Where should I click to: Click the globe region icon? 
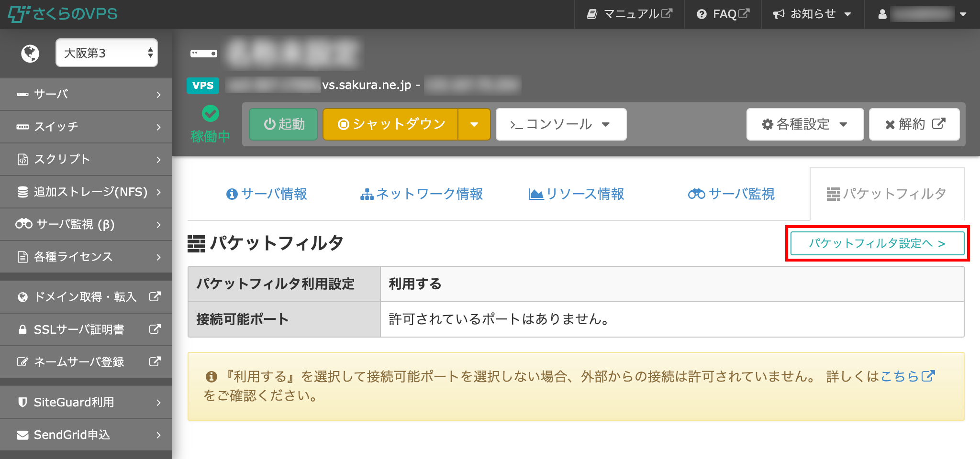(30, 53)
